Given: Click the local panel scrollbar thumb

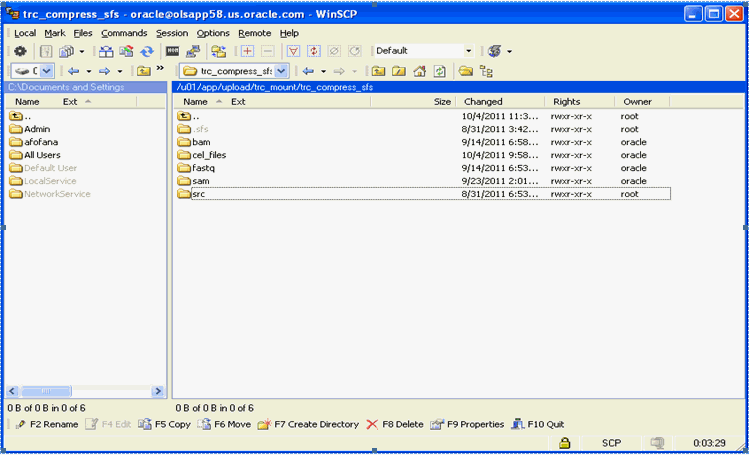Looking at the screenshot, I should [46, 391].
